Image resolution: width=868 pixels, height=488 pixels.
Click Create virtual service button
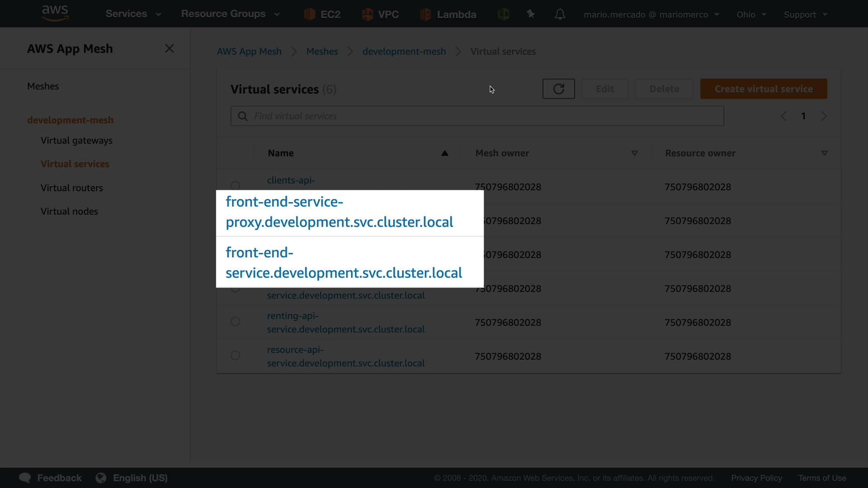763,89
